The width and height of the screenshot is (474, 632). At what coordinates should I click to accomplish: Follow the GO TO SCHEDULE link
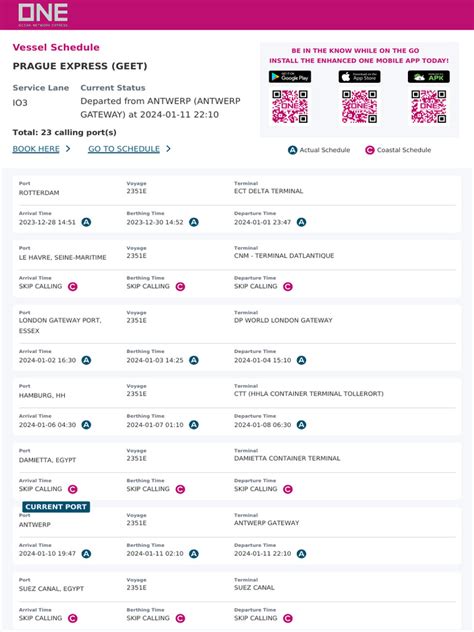coord(124,149)
